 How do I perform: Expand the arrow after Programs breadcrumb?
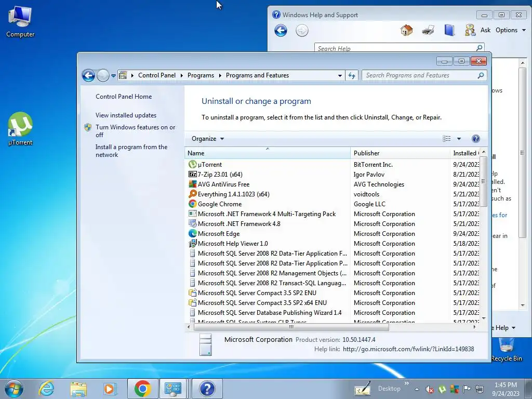point(220,75)
